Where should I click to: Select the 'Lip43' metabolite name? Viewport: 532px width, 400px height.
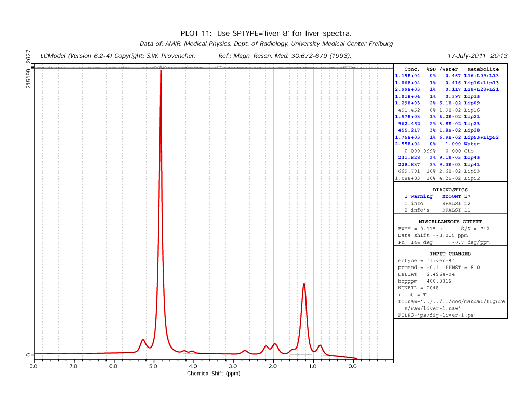(472, 158)
